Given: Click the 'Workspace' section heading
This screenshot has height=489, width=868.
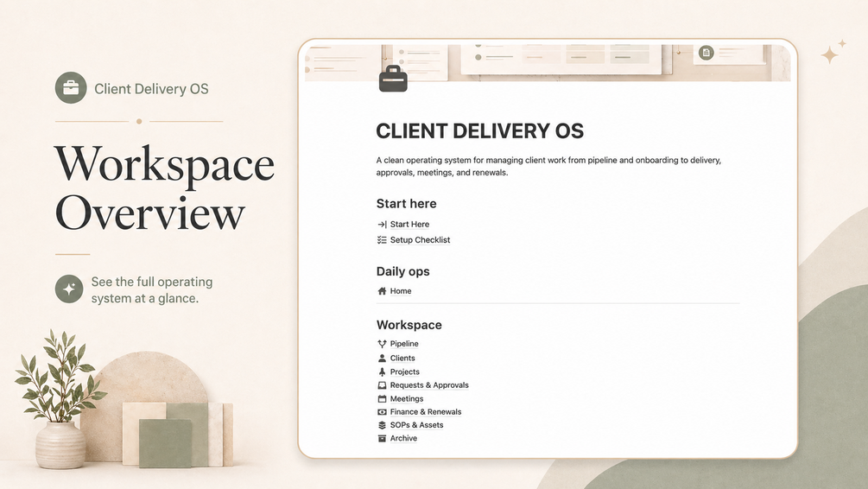Looking at the screenshot, I should point(409,325).
